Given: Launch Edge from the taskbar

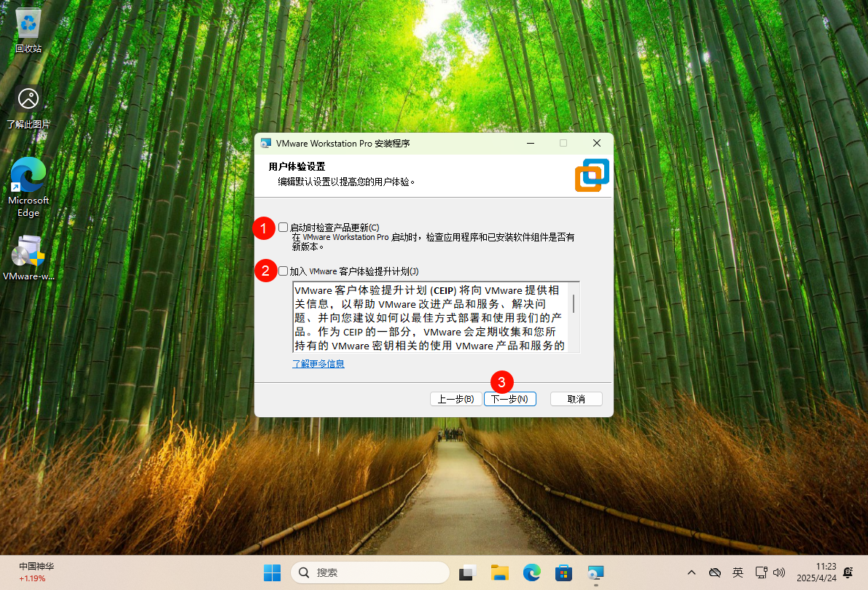Looking at the screenshot, I should (x=532, y=572).
